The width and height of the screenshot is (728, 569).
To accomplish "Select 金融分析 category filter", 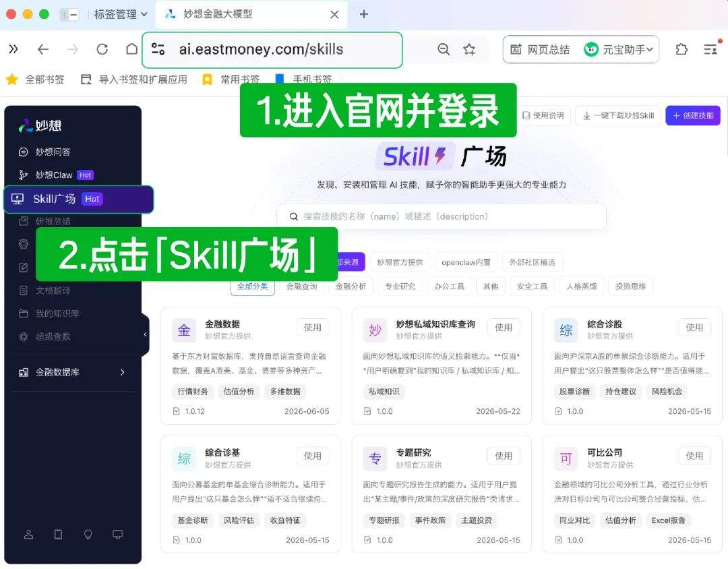I will tap(351, 286).
